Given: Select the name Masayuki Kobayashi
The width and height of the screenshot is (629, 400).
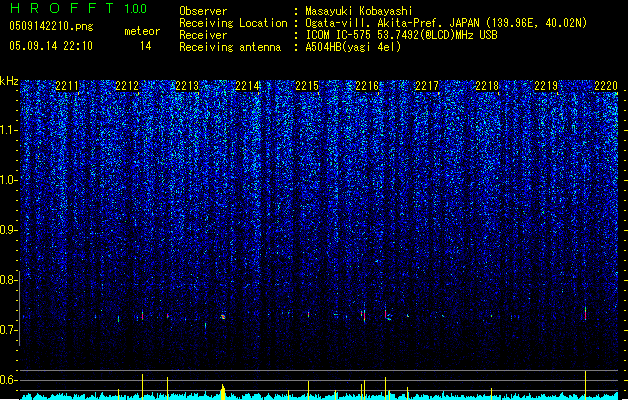Looking at the screenshot, I should click(x=359, y=11).
